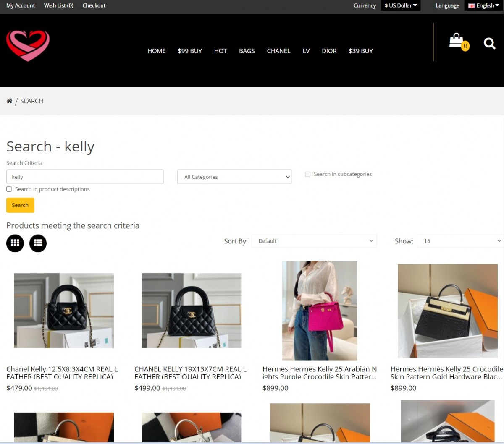Open the DIOR menu item

coord(329,51)
